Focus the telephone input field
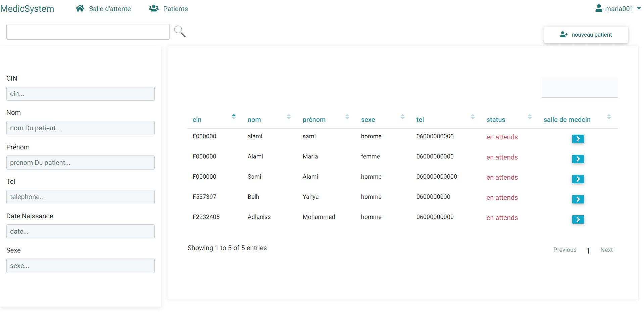644x321 pixels. [81, 197]
